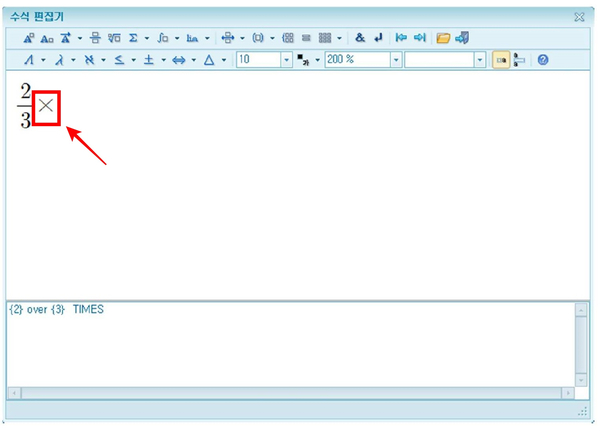Click the insert-and-exit door icon

[x=462, y=37]
